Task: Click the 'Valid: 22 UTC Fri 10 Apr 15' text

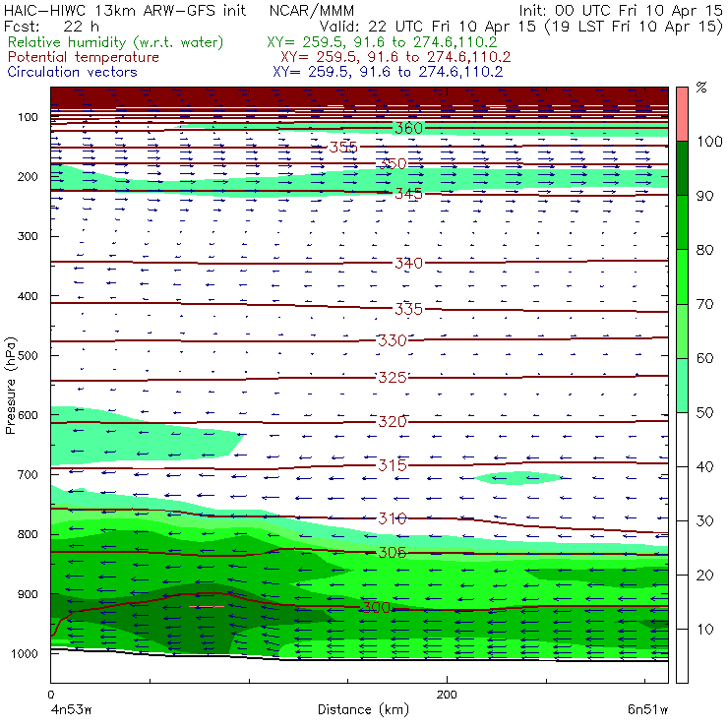Action: pos(428,26)
